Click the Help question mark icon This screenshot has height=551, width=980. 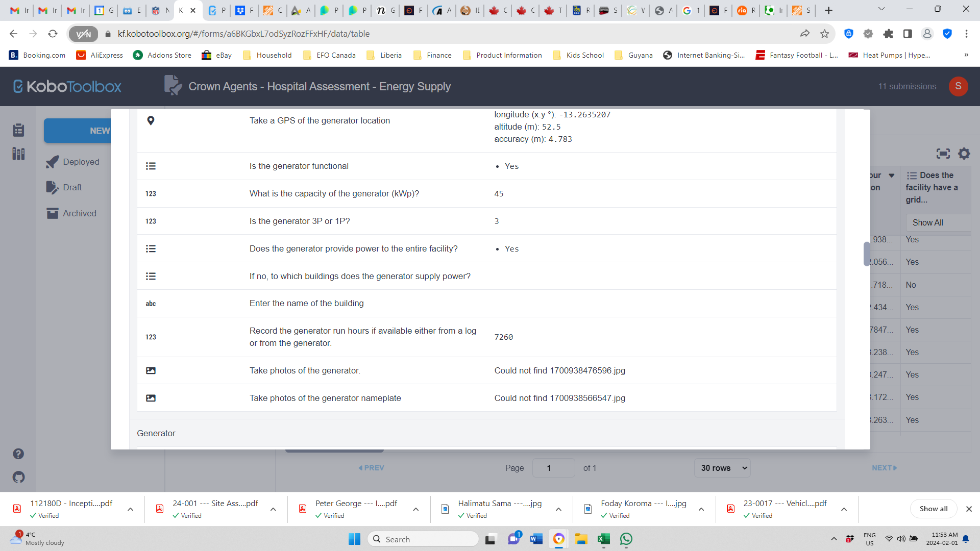tap(18, 454)
